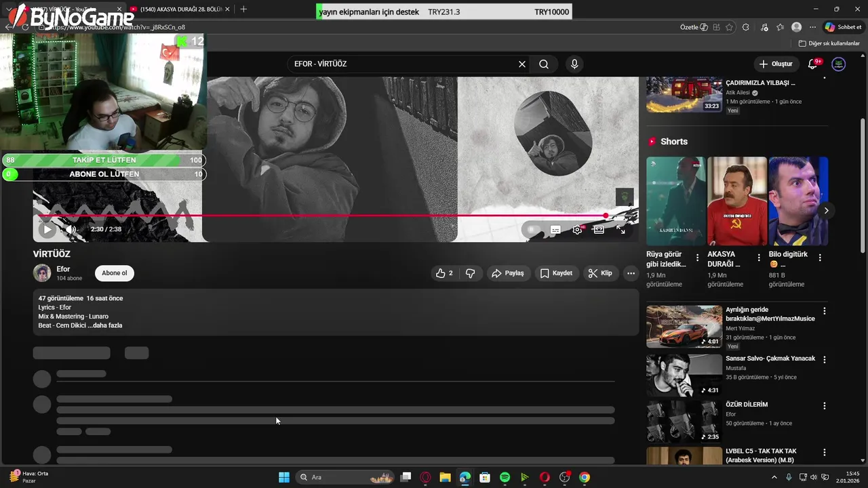Dislike the VİRTÜÖZ video
The height and width of the screenshot is (488, 868).
[x=470, y=273]
